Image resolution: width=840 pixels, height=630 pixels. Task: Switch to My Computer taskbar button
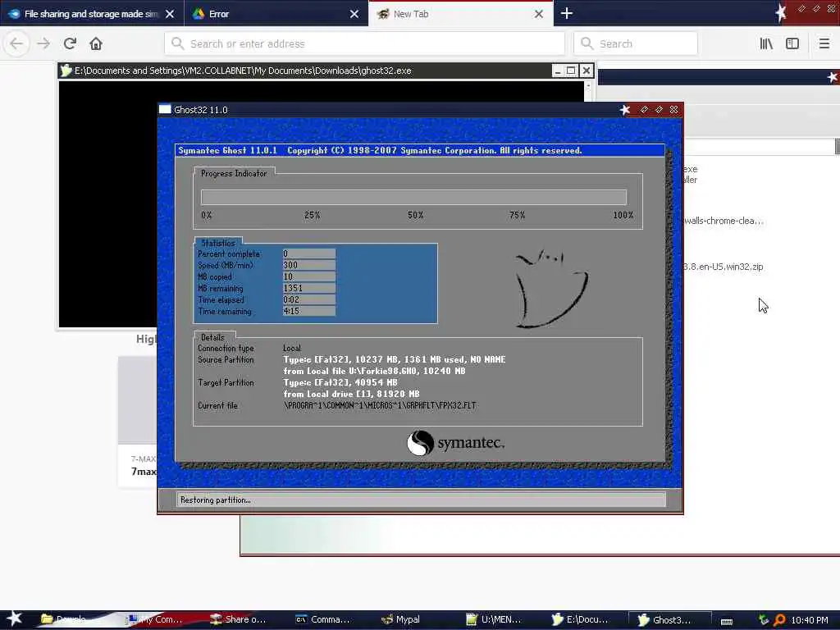coord(157,620)
